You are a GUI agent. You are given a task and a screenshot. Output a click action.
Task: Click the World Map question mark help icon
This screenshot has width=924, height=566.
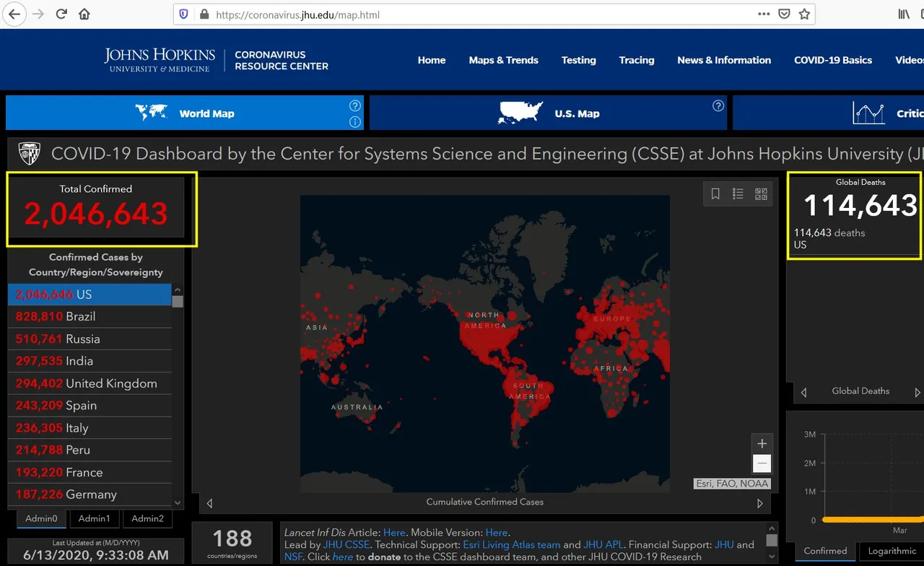click(x=354, y=105)
